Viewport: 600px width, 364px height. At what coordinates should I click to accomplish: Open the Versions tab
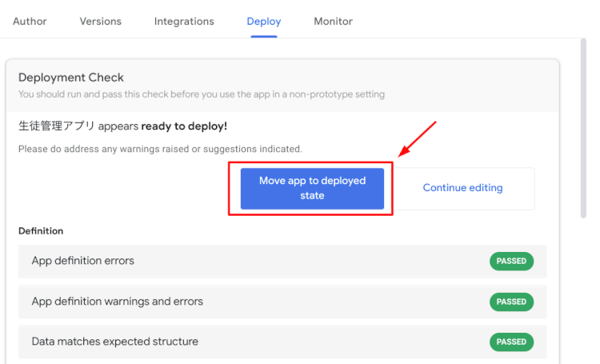click(101, 22)
